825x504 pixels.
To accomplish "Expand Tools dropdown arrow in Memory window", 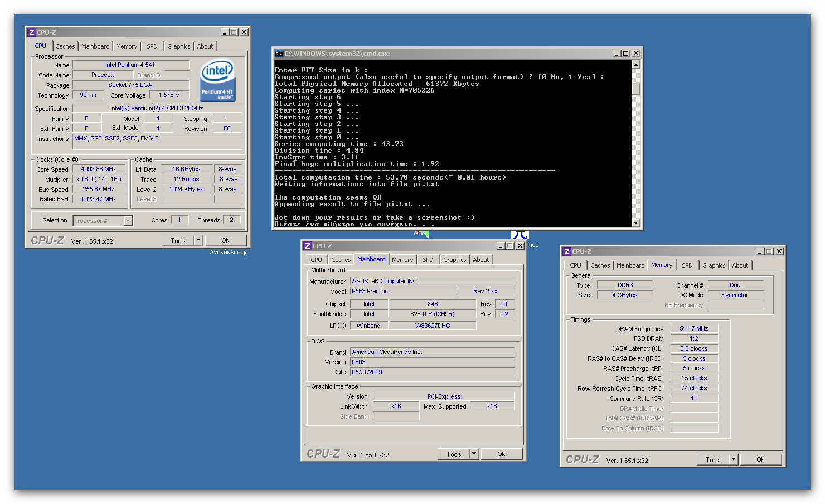I will coord(733,459).
